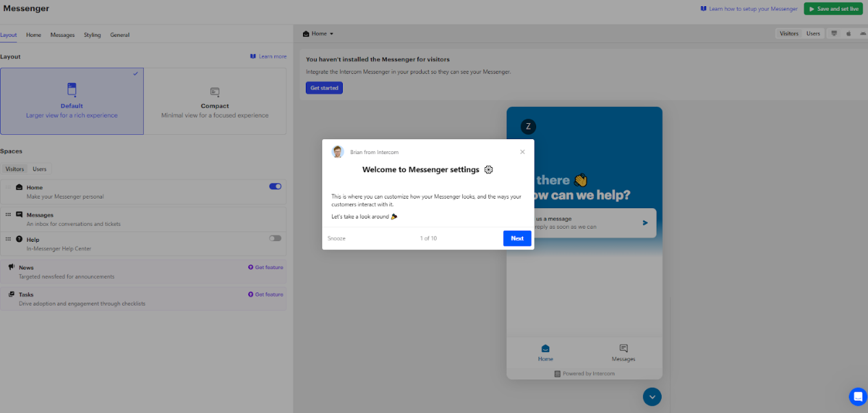Click Save and set live
This screenshot has width=868, height=413.
coord(833,9)
